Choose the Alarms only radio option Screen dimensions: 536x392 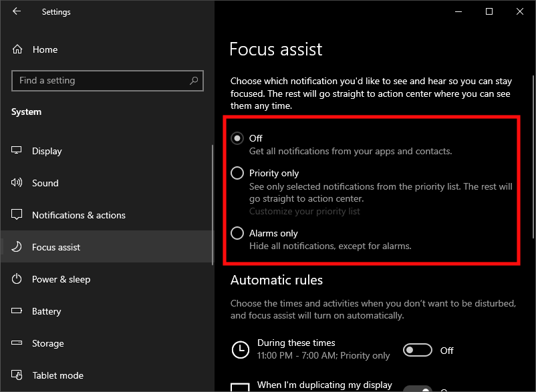tap(237, 233)
